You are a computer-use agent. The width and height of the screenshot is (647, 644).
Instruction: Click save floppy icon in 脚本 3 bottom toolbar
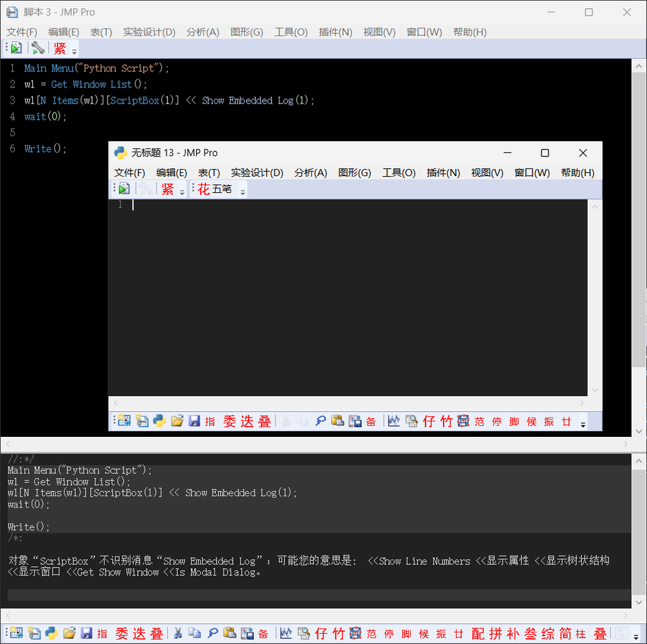click(x=87, y=633)
